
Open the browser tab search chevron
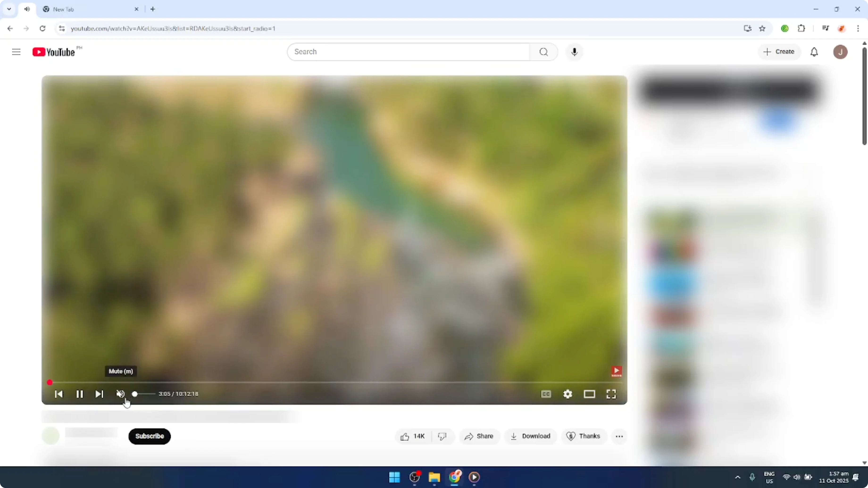pos(9,9)
